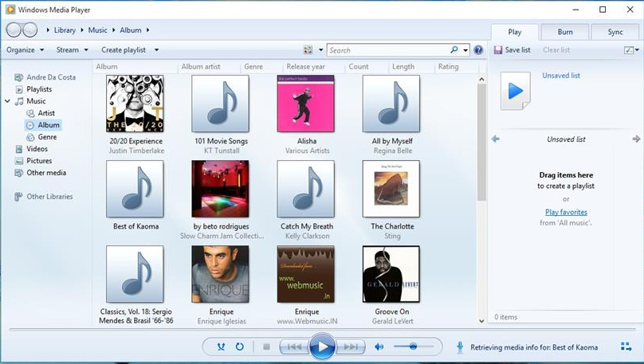644x364 pixels.
Task: Select the 101 Movie Songs album
Action: point(220,104)
